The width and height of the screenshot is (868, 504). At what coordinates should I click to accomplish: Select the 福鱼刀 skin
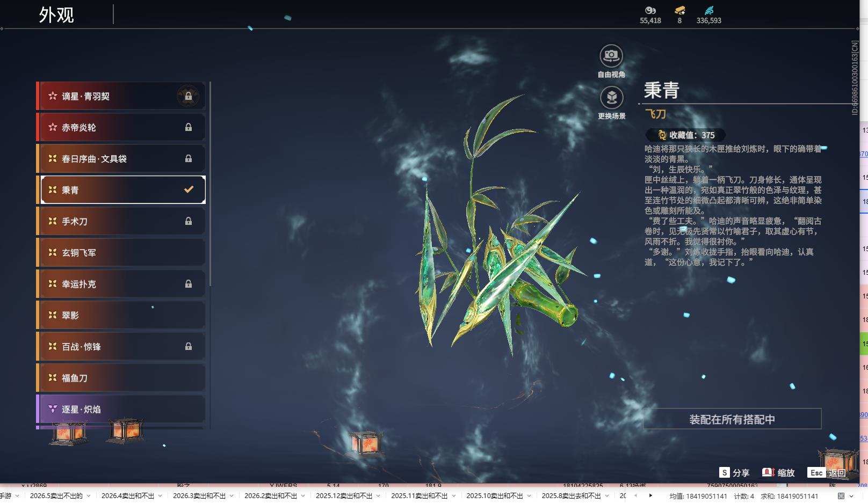pos(121,378)
